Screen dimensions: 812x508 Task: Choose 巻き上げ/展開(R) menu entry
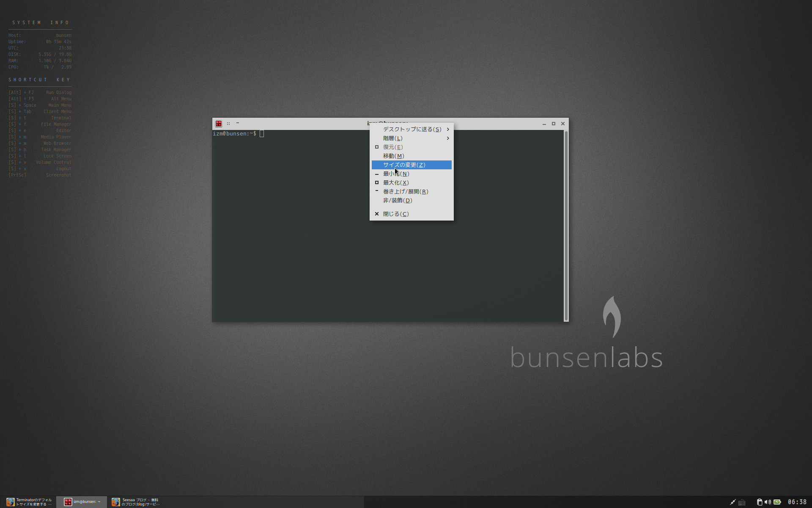[x=411, y=191]
